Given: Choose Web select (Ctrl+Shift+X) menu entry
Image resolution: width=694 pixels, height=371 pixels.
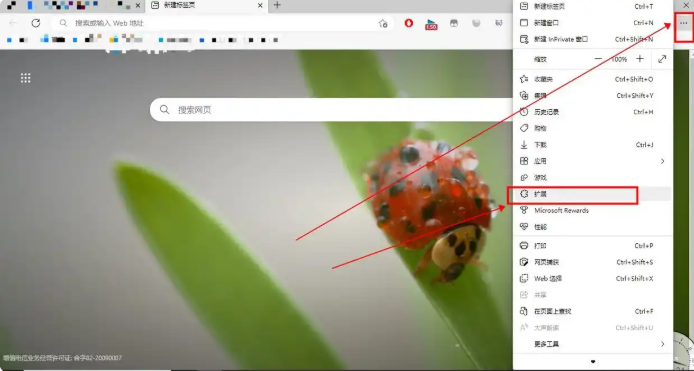Looking at the screenshot, I should point(592,278).
